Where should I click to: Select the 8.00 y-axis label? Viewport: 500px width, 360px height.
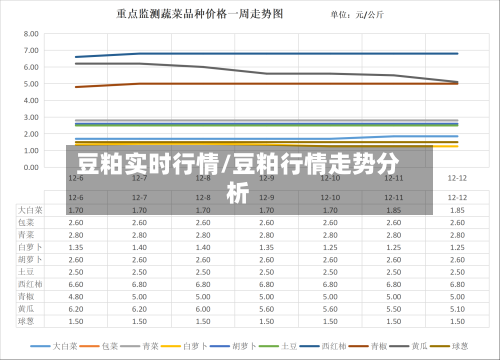[x=31, y=34]
